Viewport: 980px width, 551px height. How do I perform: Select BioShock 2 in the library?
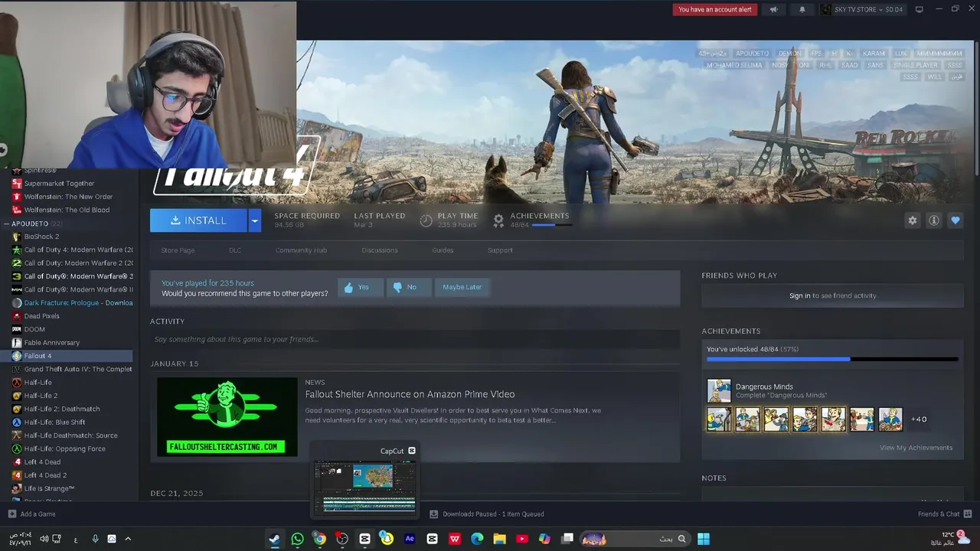pos(41,236)
